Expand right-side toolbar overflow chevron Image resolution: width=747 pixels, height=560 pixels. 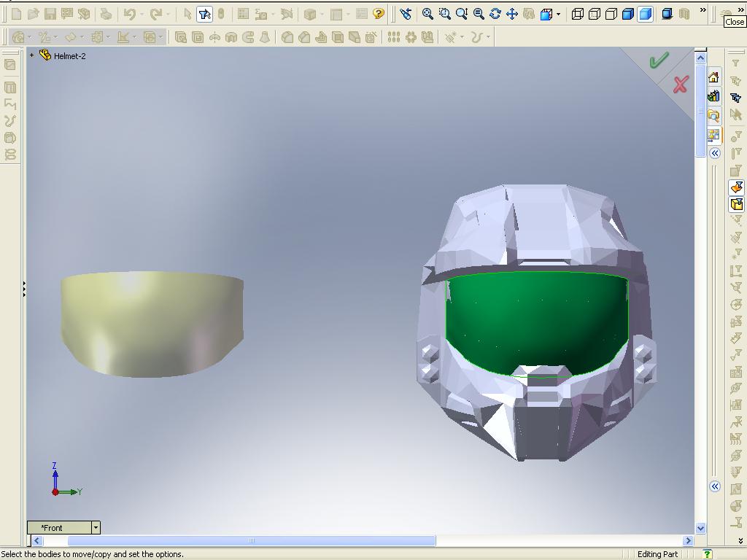740,540
